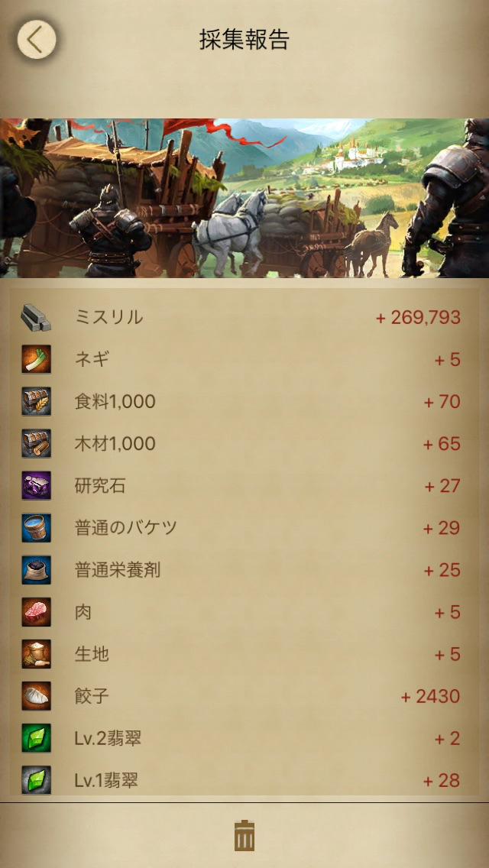The height and width of the screenshot is (868, 489).
Task: Tap the 餃子 dumpling icon
Action: click(x=36, y=696)
